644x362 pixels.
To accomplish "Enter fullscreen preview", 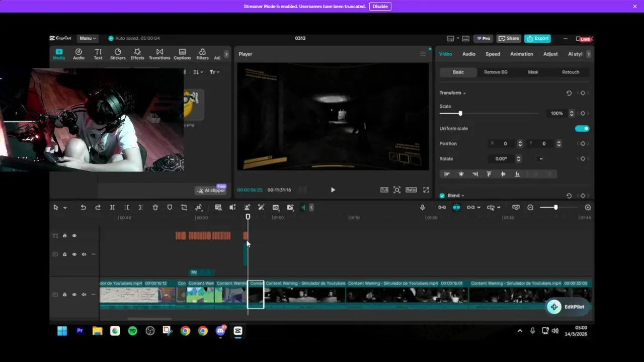I will [x=426, y=190].
